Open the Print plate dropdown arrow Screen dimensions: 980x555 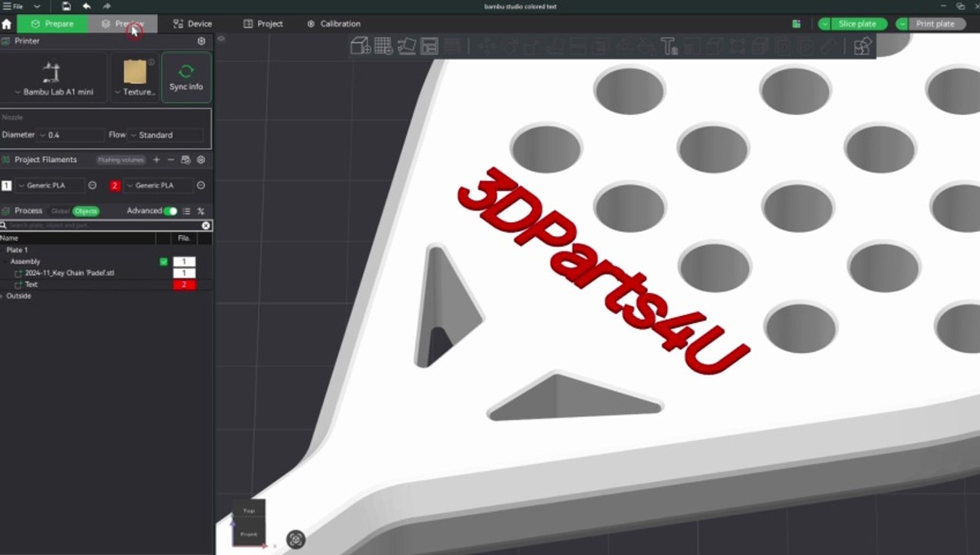(902, 24)
